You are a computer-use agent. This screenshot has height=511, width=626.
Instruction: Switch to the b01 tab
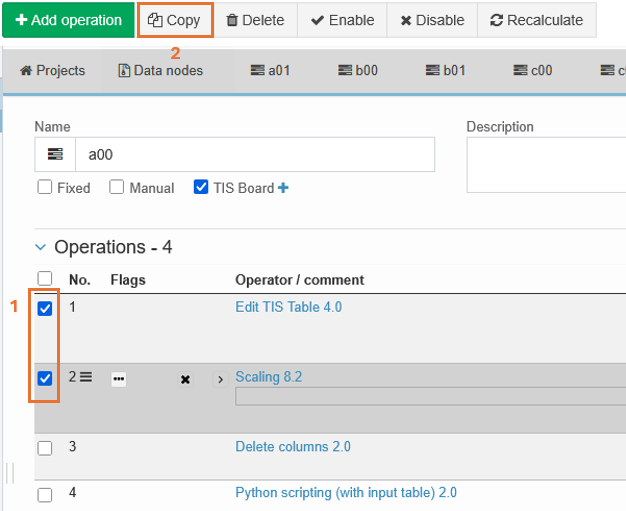(446, 71)
